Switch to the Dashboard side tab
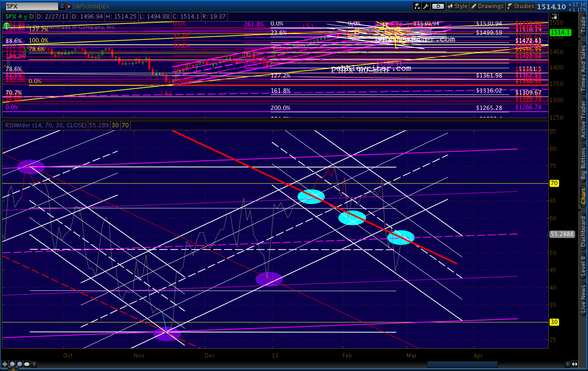The width and height of the screenshot is (588, 371). point(583,231)
